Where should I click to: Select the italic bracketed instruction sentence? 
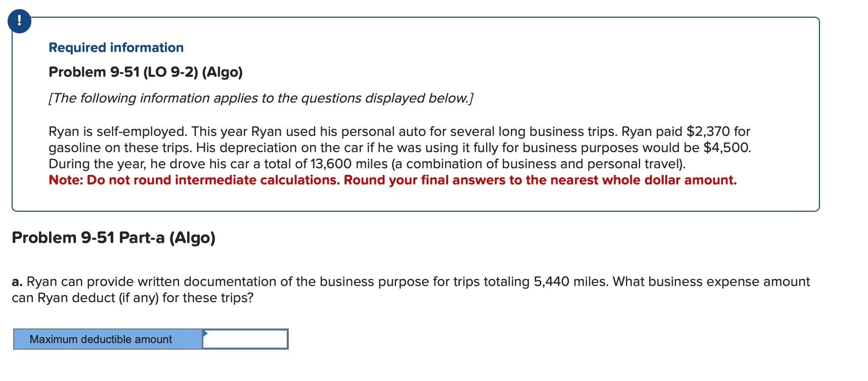(261, 98)
